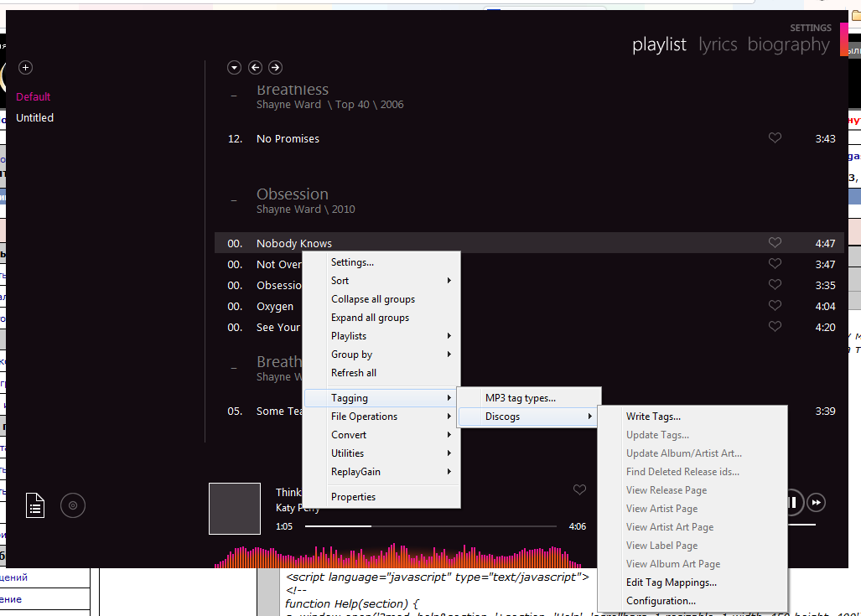Viewport: 861px width, 616px height.
Task: Love the now-playing Katy Perry track
Action: click(x=579, y=490)
